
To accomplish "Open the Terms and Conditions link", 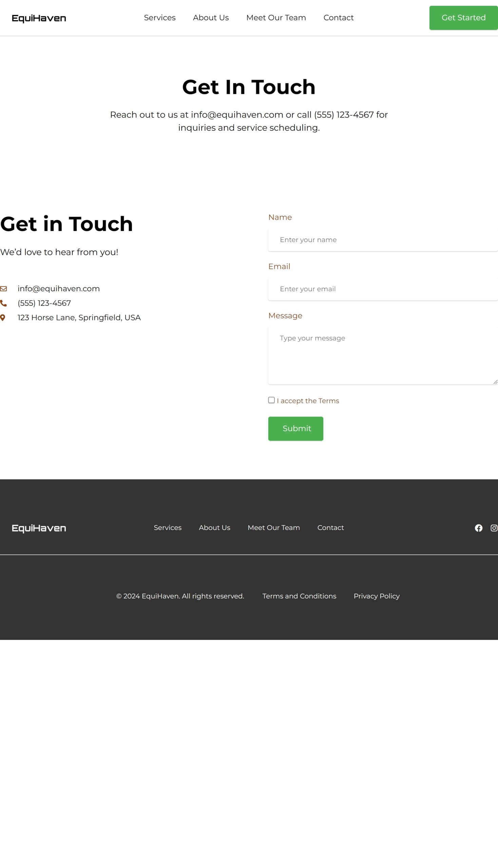I will tap(299, 596).
